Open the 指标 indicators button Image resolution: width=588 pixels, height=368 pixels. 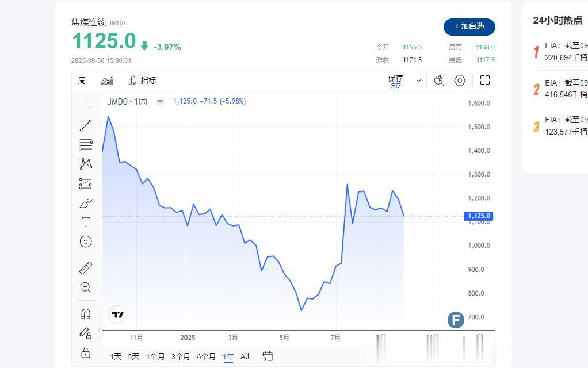(142, 80)
